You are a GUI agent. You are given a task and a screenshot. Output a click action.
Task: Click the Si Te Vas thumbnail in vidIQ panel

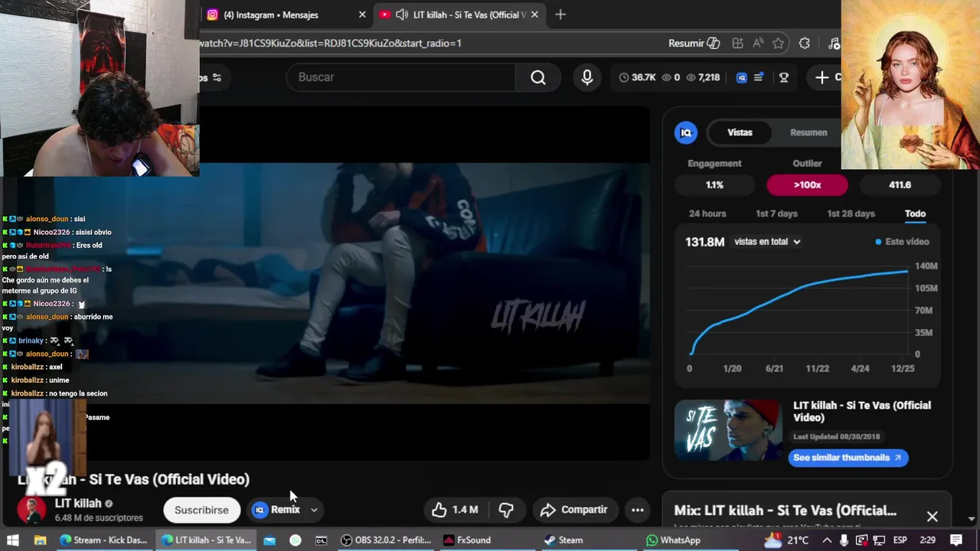tap(728, 430)
